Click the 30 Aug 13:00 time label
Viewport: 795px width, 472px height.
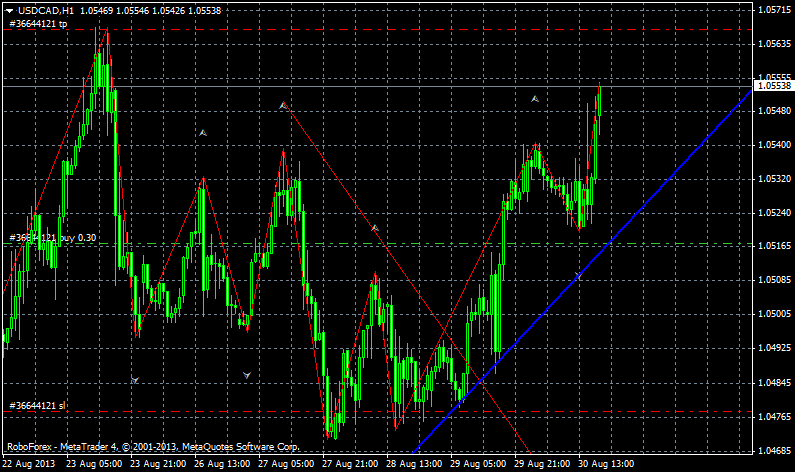pos(606,464)
